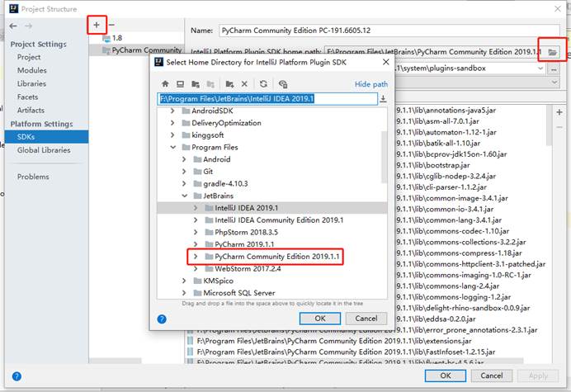Click the Desktop directory icon in chooser
571x392 pixels.
[180, 84]
